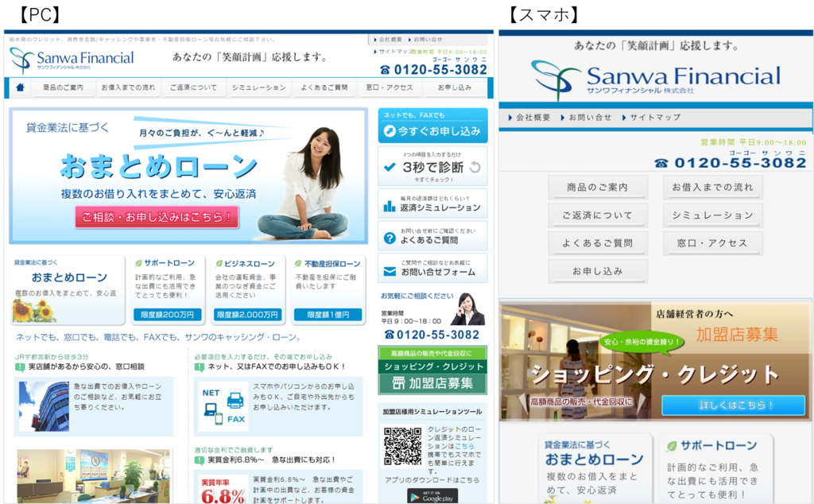The width and height of the screenshot is (814, 504).
Task: Click 限度額2,000万円 button on ビジネスローン card
Action: (248, 315)
